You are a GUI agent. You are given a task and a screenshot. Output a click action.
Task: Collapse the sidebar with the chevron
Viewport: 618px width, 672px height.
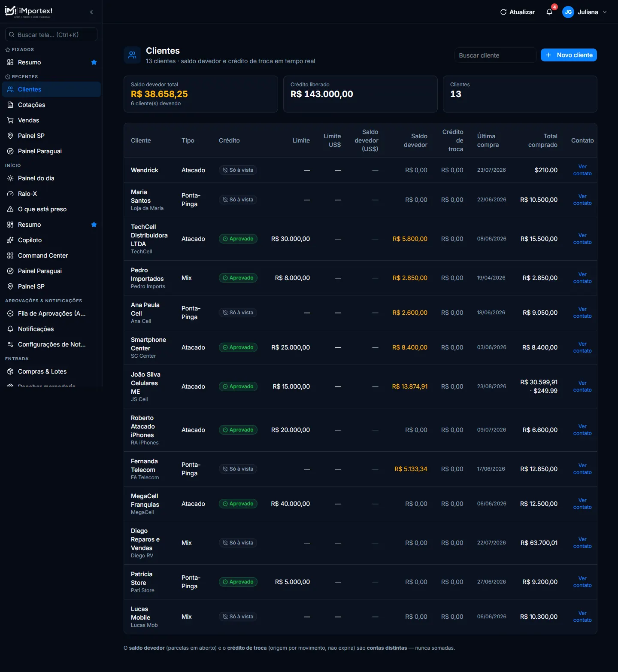[x=91, y=12]
